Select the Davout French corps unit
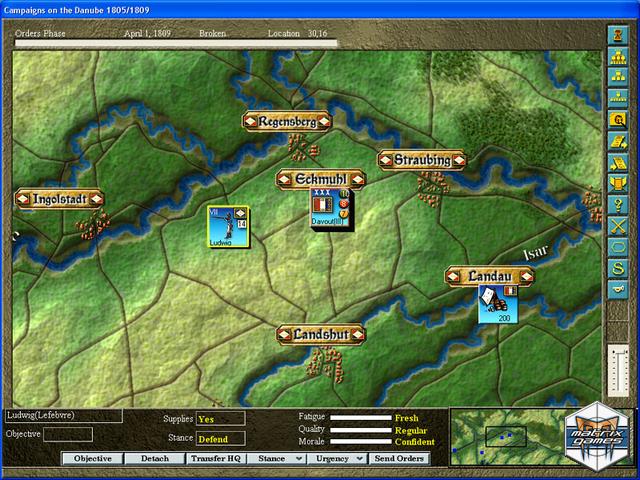 328,208
